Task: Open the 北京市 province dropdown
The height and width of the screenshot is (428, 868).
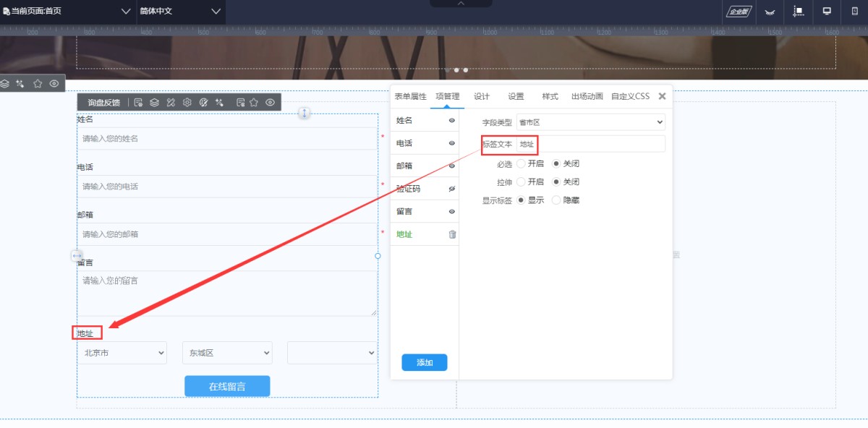Action: pyautogui.click(x=122, y=353)
